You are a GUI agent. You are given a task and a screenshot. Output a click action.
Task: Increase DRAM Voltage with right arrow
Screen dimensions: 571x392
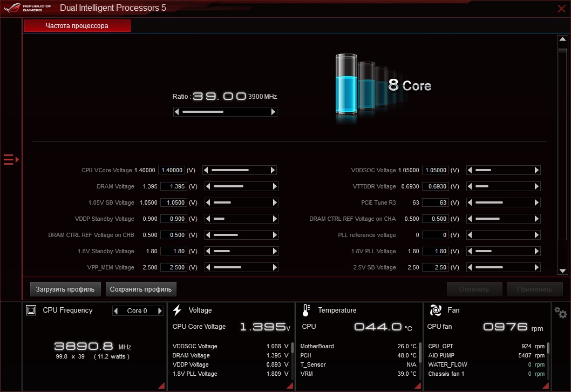[275, 186]
